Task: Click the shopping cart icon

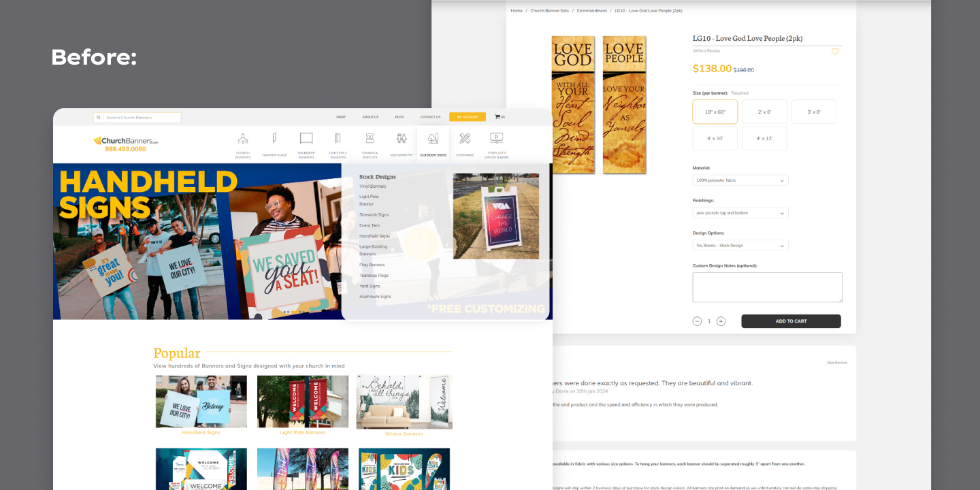Action: pos(497,117)
